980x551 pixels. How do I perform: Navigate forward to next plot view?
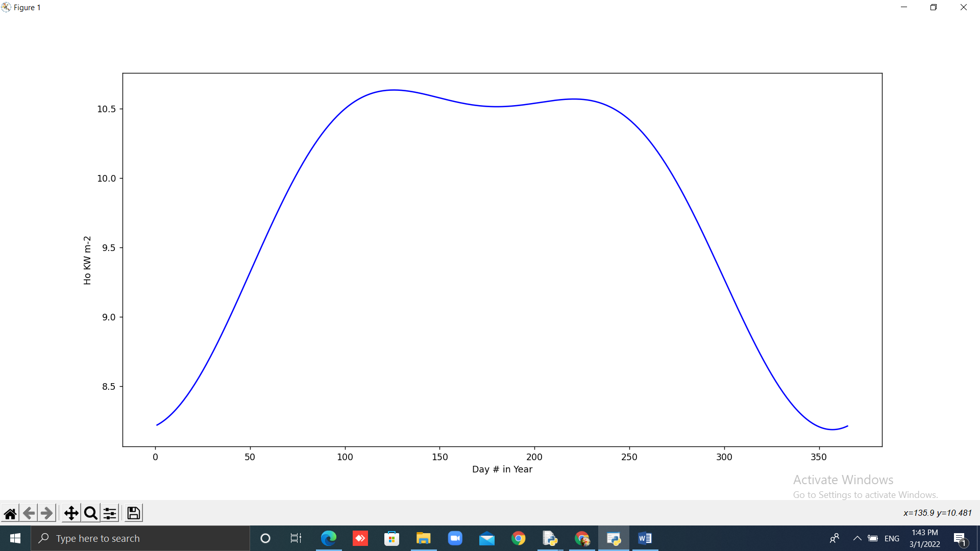pyautogui.click(x=47, y=513)
